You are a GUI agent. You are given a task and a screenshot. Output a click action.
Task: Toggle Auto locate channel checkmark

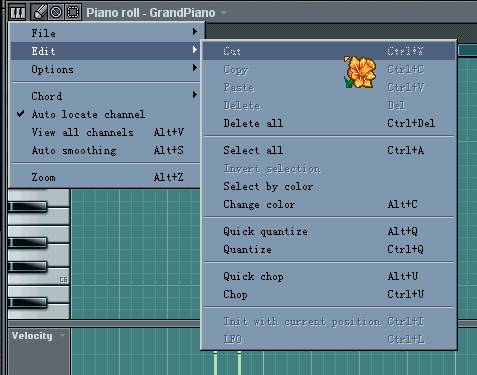pos(20,114)
